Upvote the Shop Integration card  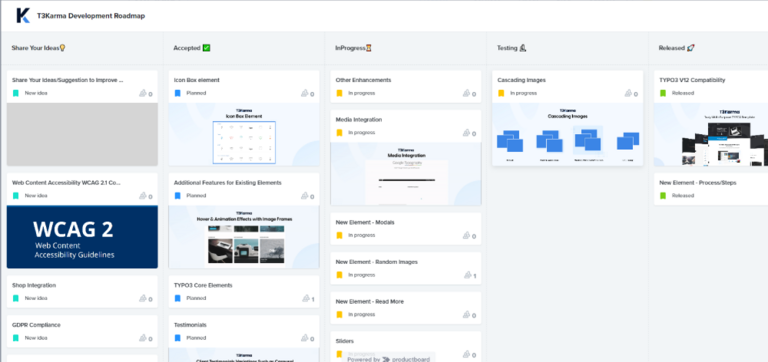[x=145, y=298]
